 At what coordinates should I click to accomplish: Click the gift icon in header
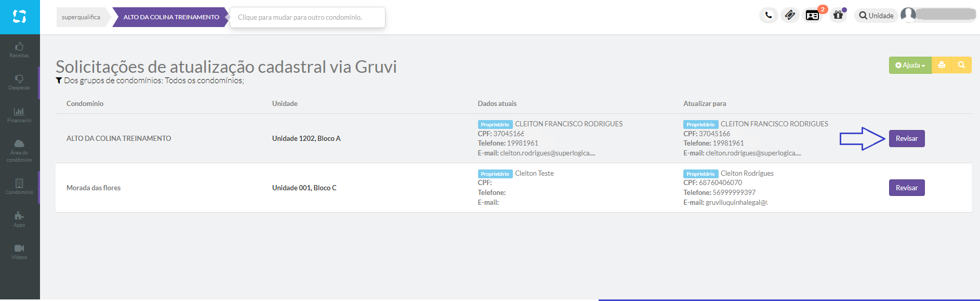click(838, 16)
